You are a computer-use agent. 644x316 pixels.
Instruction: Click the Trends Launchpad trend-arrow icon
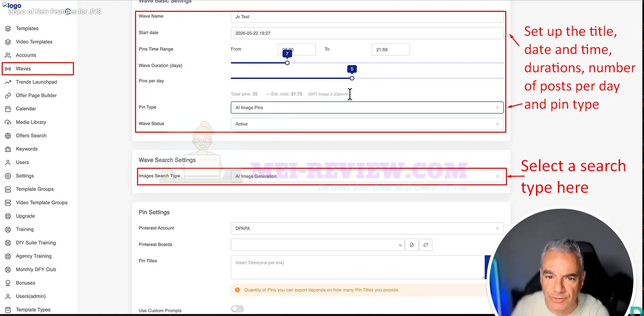[8, 82]
